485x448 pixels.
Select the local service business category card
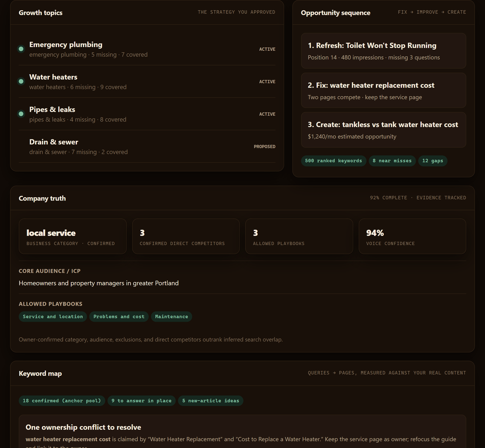coord(73,236)
